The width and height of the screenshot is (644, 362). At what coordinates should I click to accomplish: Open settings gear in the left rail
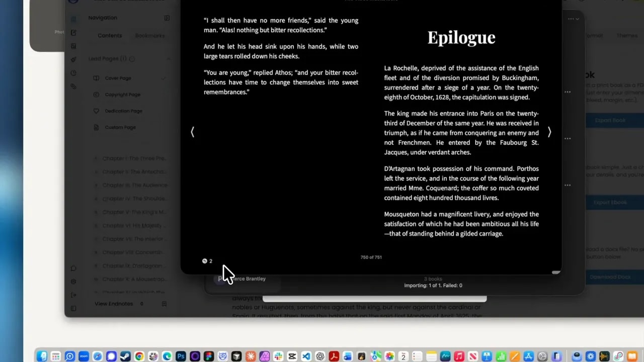tap(73, 282)
